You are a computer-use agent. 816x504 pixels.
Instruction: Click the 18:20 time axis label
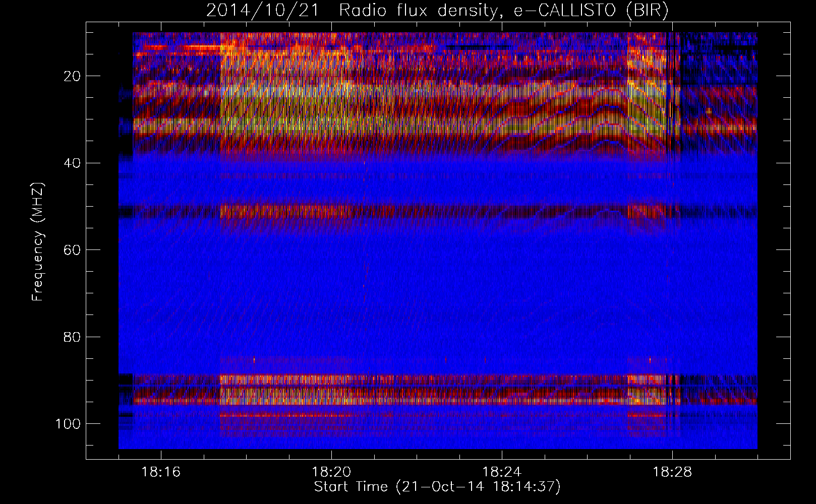coord(331,472)
